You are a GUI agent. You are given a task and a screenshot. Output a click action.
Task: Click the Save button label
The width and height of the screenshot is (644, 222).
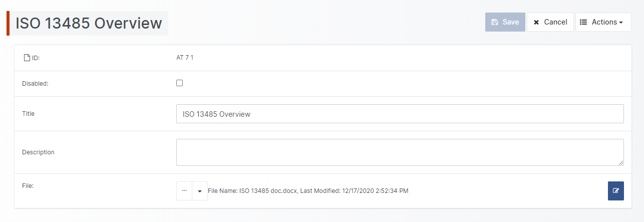511,22
